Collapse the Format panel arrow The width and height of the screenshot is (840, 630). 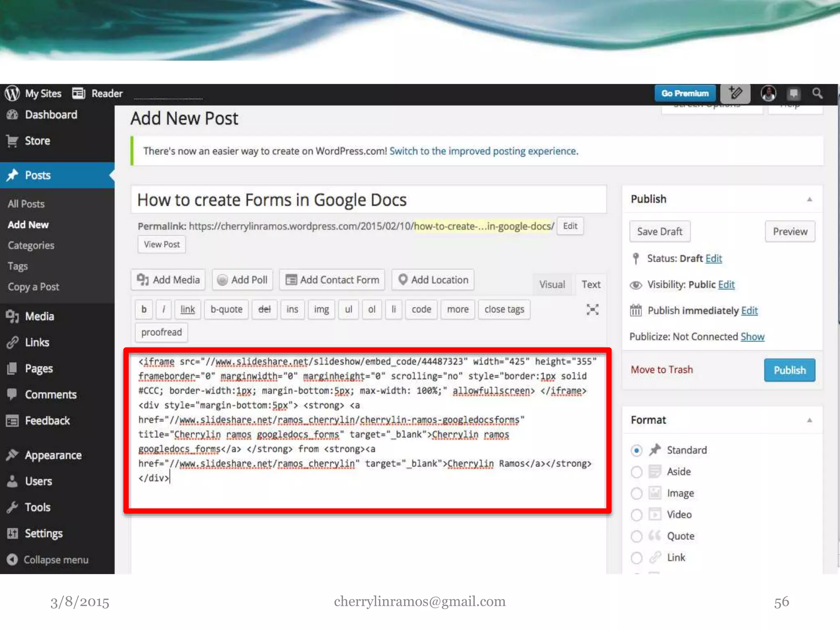click(x=809, y=420)
